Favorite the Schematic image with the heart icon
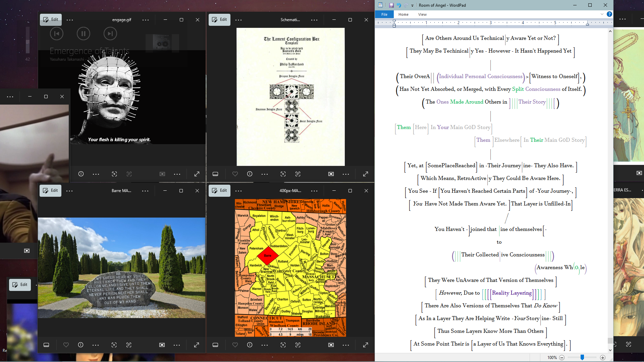This screenshot has width=644, height=362. click(235, 174)
